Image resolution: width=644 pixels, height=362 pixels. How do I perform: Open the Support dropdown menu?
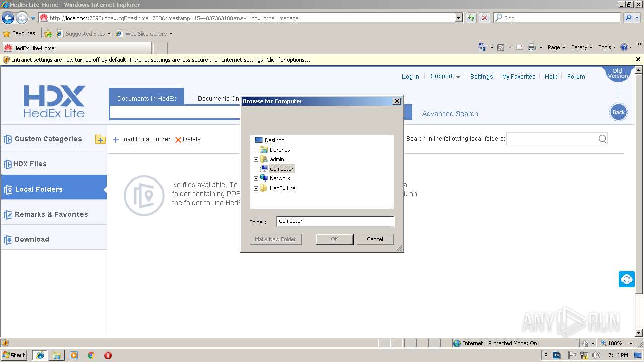tap(445, 76)
